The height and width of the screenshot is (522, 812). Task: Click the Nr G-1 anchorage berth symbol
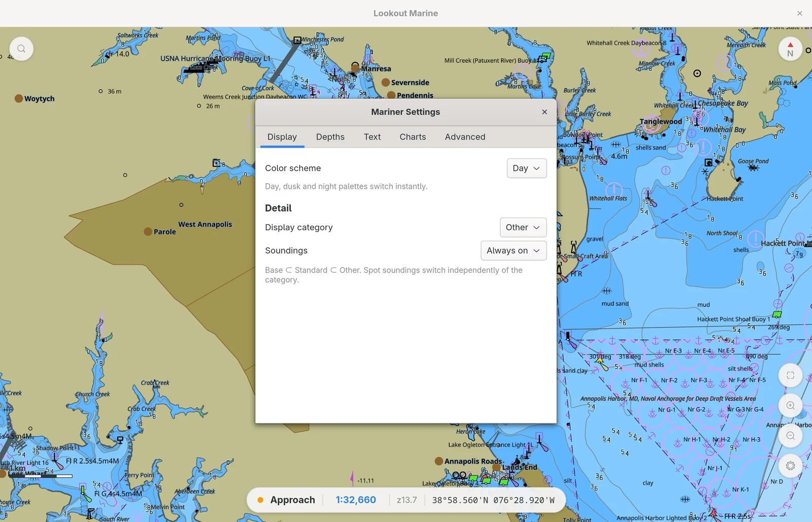tap(653, 413)
